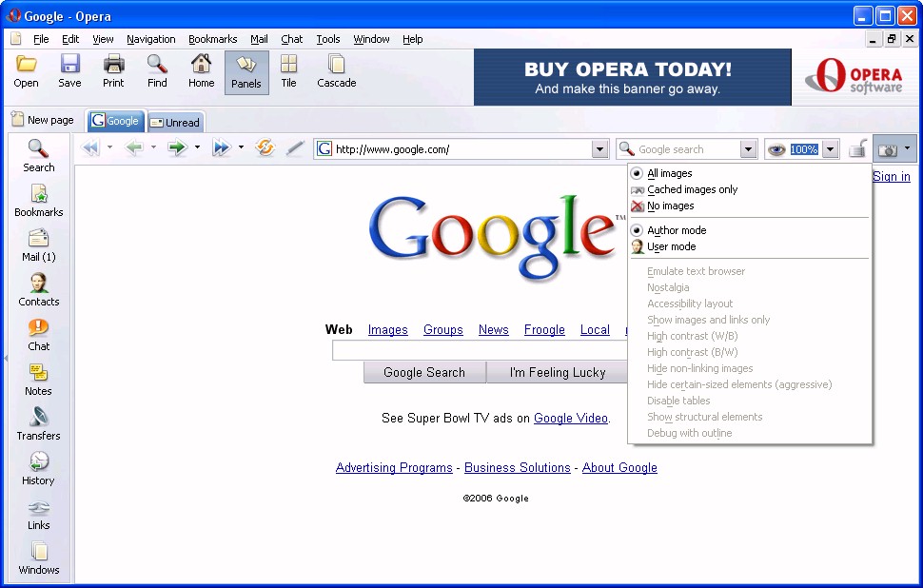The width and height of the screenshot is (923, 588).
Task: Open the Navigation menu
Action: (x=150, y=39)
